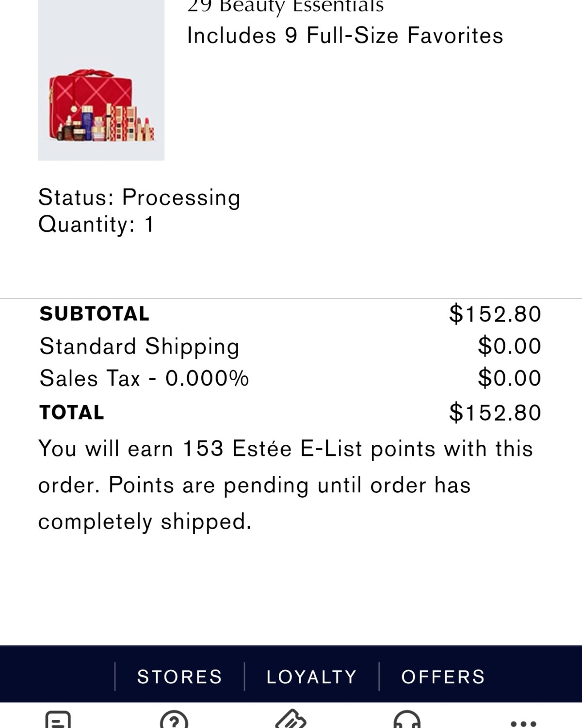The image size is (582, 728).
Task: Open the OFFERS section
Action: click(443, 677)
